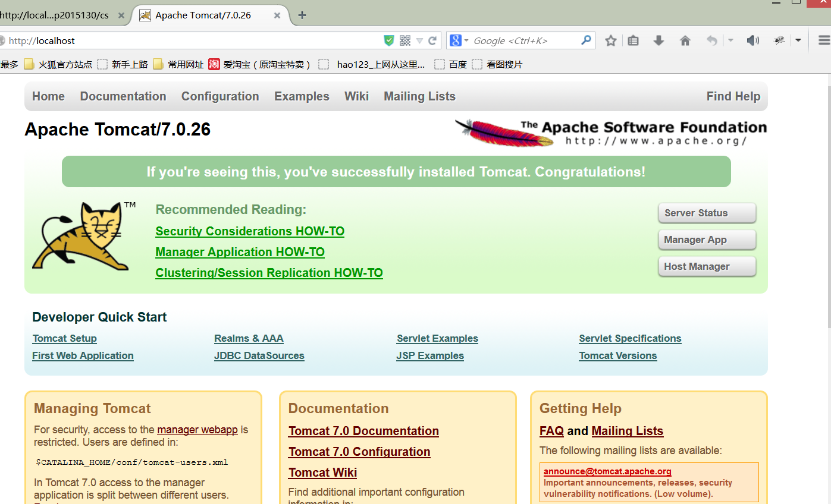Open Tomcat 7.0 Configuration link

tap(359, 452)
